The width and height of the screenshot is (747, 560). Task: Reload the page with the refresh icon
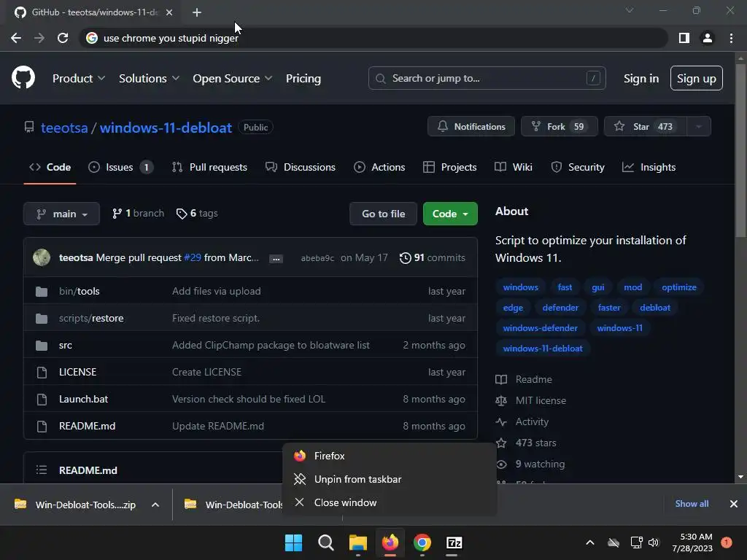click(63, 38)
